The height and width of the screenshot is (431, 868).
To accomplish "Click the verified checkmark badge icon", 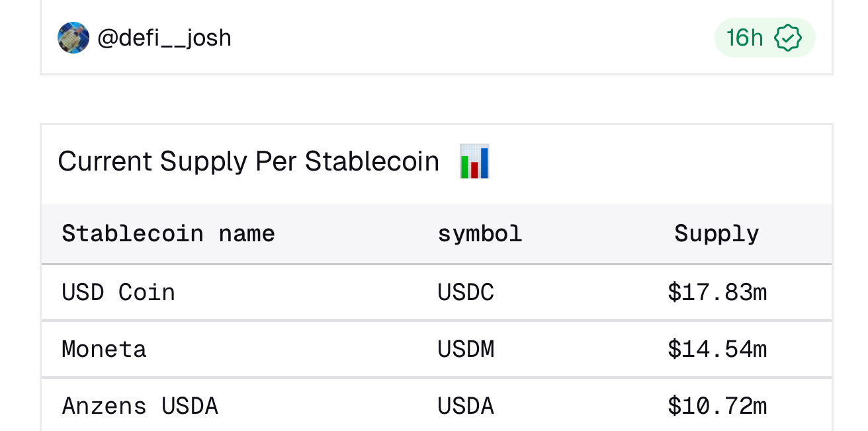I will coord(788,38).
